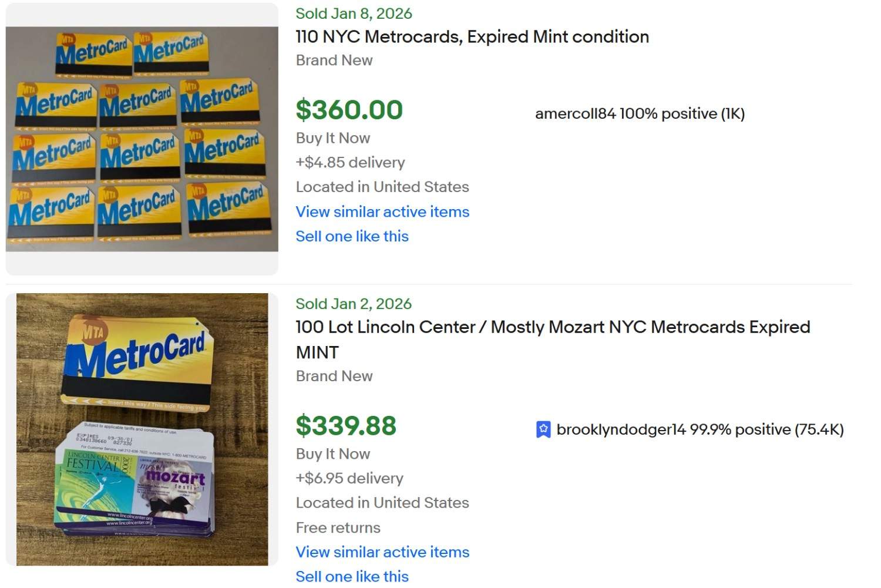The image size is (881, 588).
Task: Click the "Sold Jan 8, 2026" label
Action: click(x=354, y=13)
